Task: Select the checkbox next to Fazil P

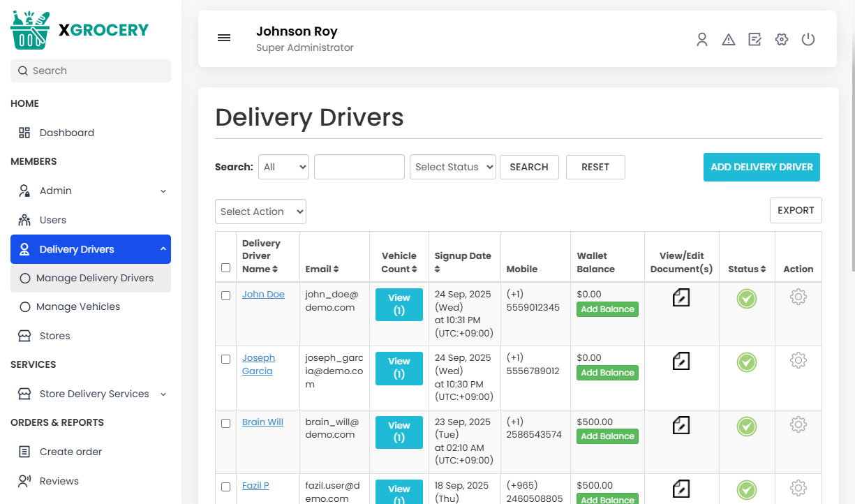Action: tap(225, 487)
